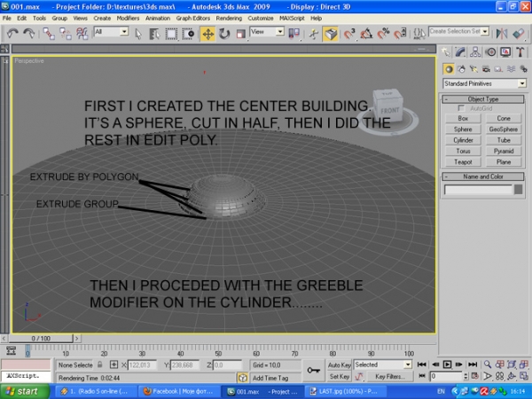532x399 pixels.
Task: Toggle the Window/Crossing selection icon
Action: [x=188, y=34]
